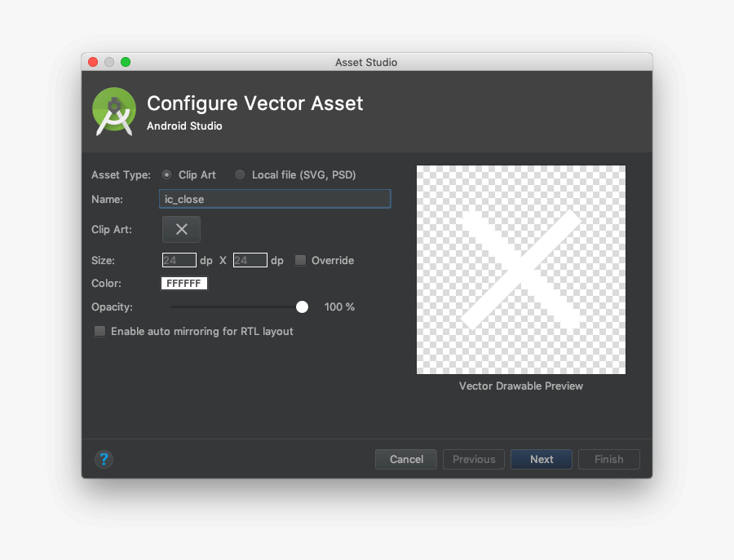Click the help question mark icon
This screenshot has height=560, width=734.
point(104,459)
